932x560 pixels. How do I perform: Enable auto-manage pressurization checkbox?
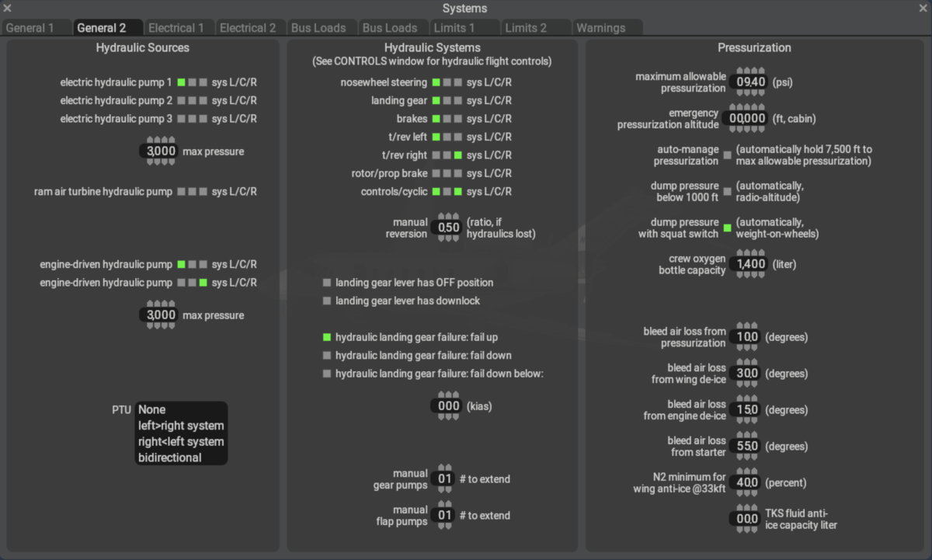(x=727, y=155)
